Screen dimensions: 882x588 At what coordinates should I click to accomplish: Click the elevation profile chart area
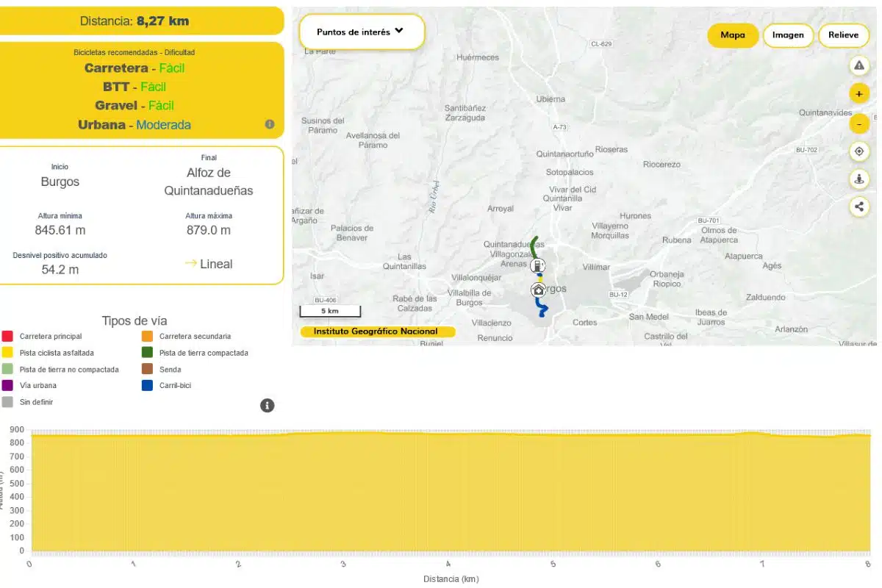pos(450,492)
